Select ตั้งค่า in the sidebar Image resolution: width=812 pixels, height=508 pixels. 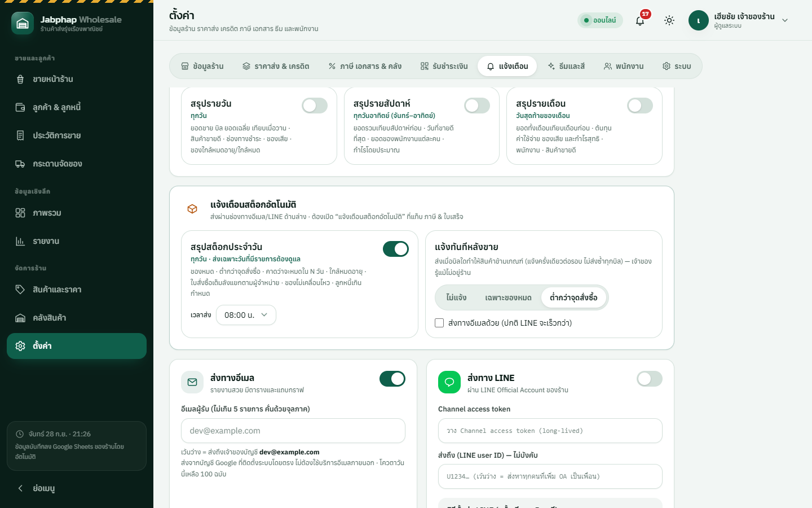(x=77, y=346)
